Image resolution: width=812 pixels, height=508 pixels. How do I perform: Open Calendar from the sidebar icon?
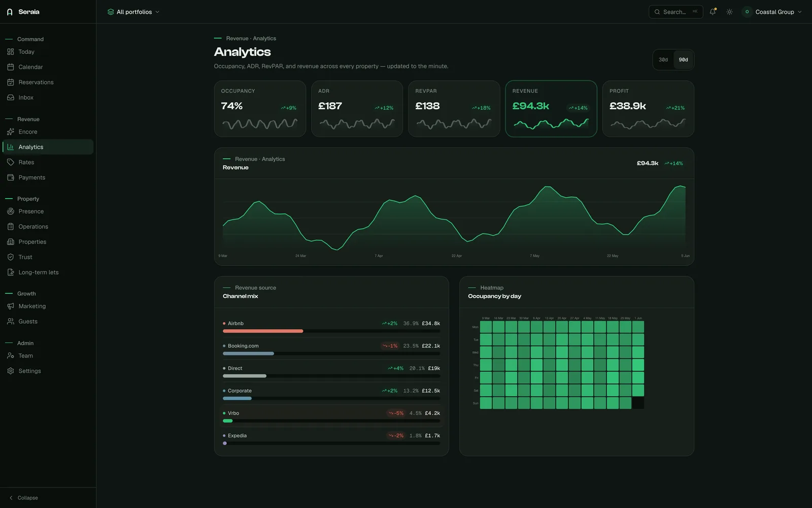click(x=11, y=67)
